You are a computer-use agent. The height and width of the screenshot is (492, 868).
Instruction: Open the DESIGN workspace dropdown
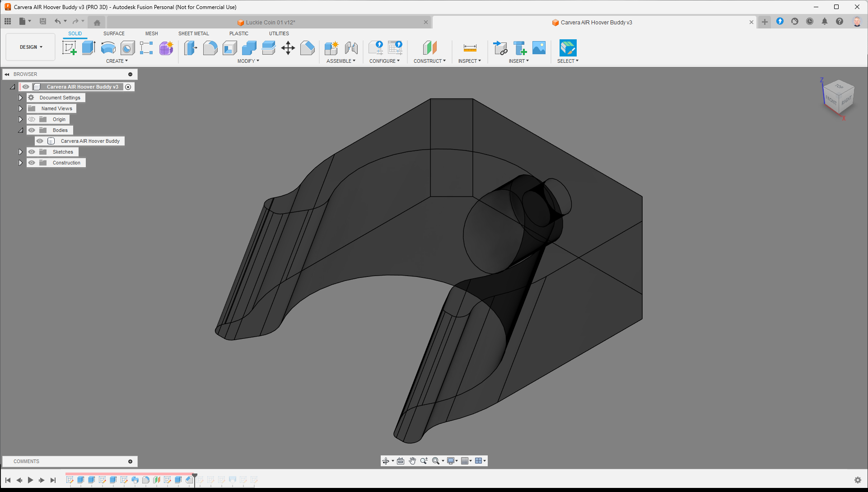(x=31, y=47)
